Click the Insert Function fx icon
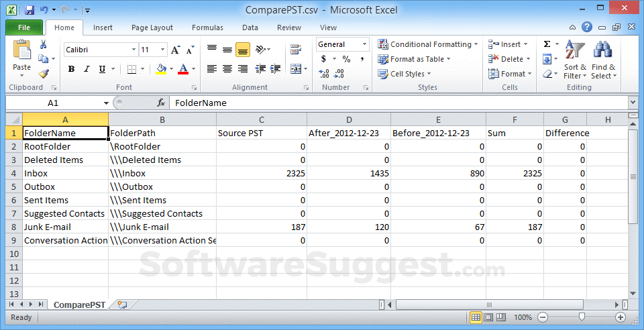Image resolution: width=644 pixels, height=330 pixels. [161, 103]
